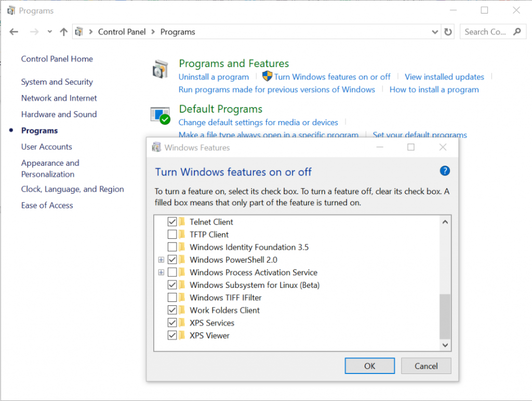Image resolution: width=532 pixels, height=401 pixels.
Task: Click the Default Programs icon
Action: [x=160, y=116]
